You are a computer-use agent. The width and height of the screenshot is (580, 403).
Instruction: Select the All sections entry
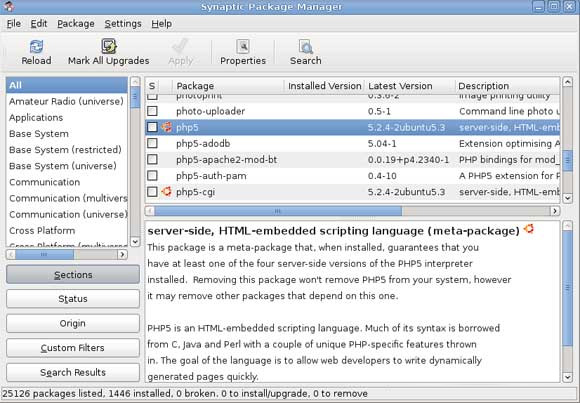pyautogui.click(x=67, y=85)
